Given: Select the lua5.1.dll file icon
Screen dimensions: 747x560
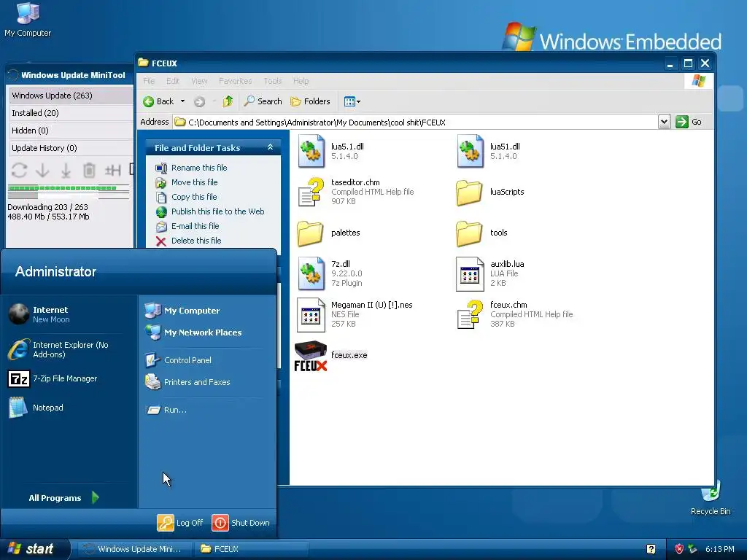Looking at the screenshot, I should point(311,151).
